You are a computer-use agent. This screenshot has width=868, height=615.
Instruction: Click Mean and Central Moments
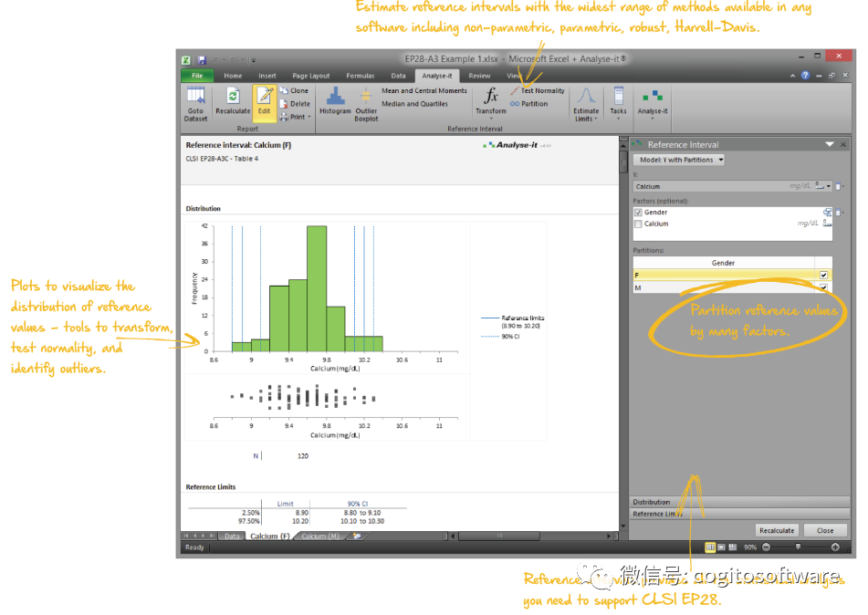[x=424, y=90]
